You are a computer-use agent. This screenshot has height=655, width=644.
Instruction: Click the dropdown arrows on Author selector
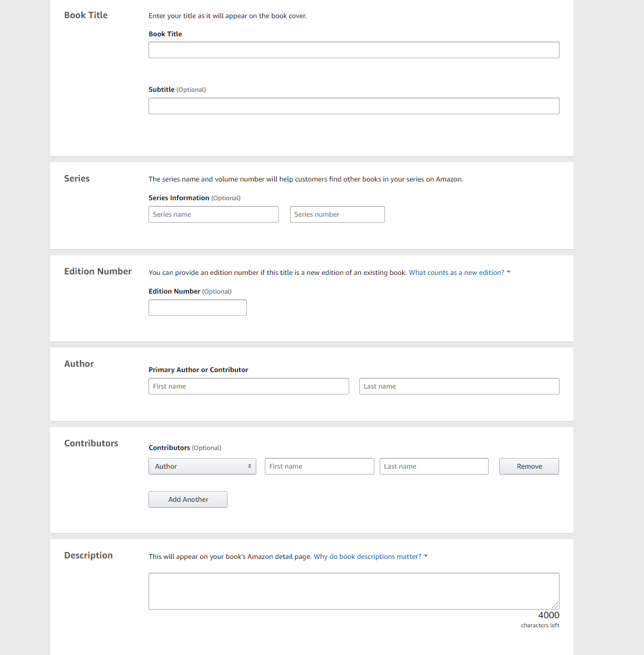[x=249, y=467]
